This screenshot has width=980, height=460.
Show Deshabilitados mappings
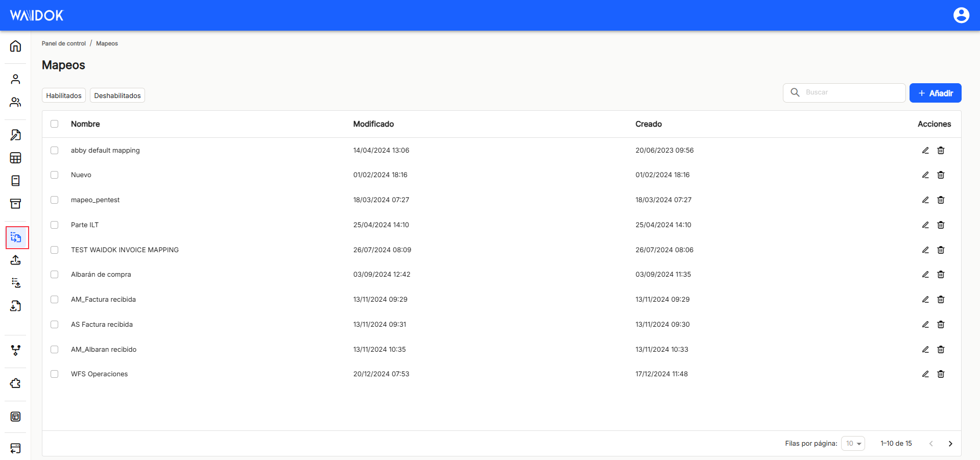(x=117, y=95)
